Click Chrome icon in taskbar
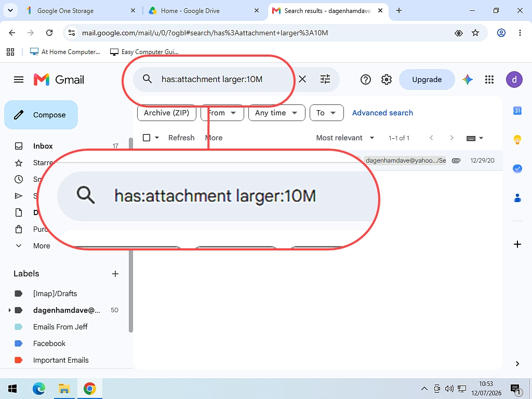 89,389
